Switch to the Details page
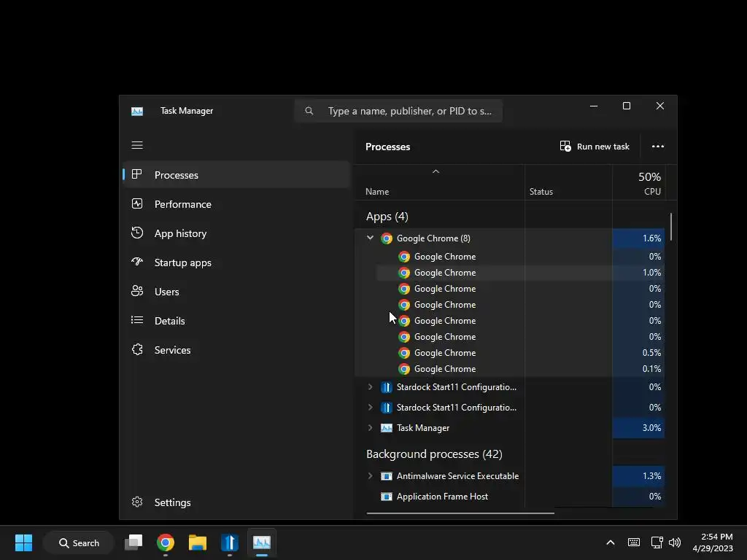This screenshot has height=560, width=747. [x=236, y=321]
